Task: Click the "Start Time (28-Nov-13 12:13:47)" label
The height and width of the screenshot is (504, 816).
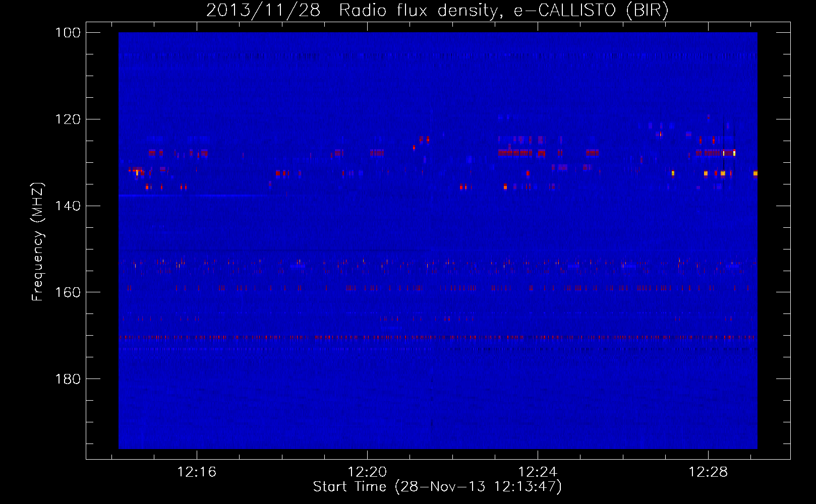Action: click(437, 487)
